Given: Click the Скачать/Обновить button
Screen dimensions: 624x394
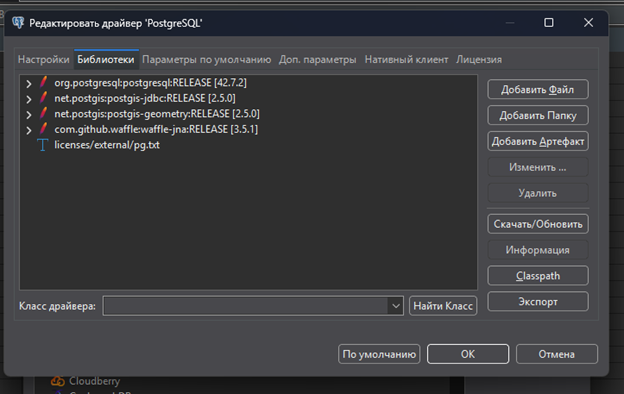Looking at the screenshot, I should (x=538, y=224).
